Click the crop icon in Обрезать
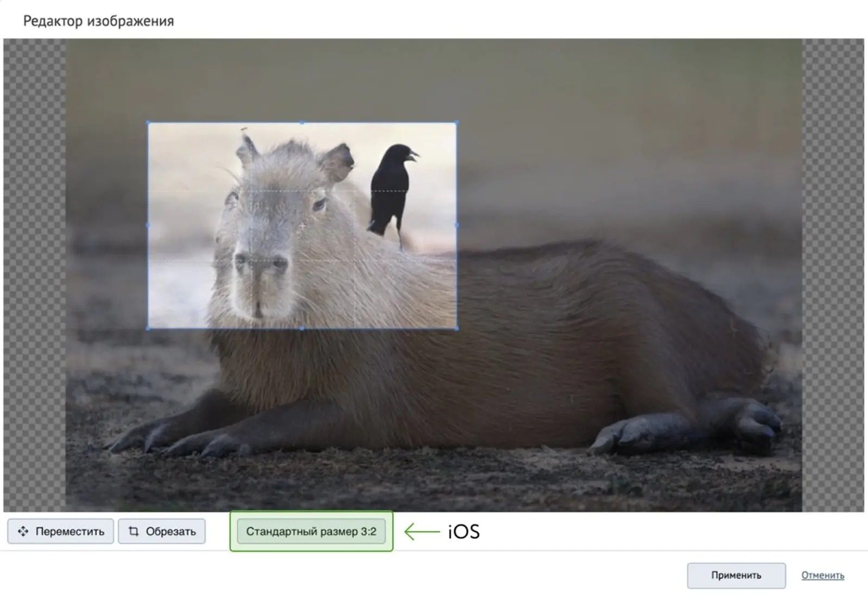The image size is (868, 601). 133,531
